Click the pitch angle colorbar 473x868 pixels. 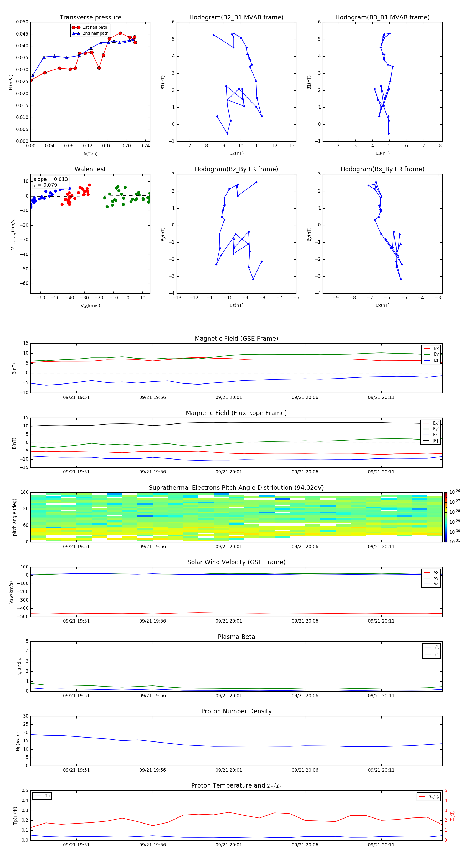(x=446, y=517)
